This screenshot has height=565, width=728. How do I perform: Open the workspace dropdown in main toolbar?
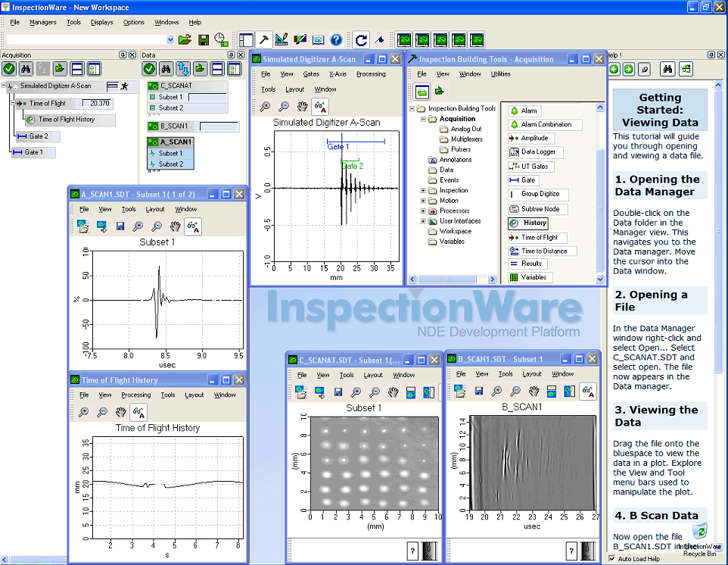tap(170, 39)
